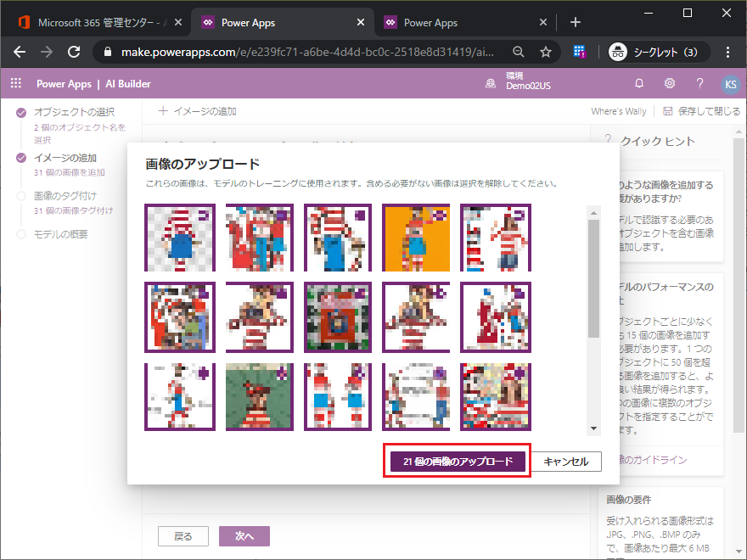
Task: Open the Chrome three-dot menu
Action: point(728,52)
